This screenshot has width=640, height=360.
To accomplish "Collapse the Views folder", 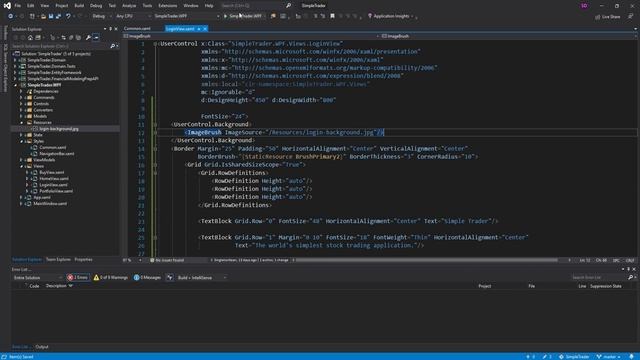I will coord(21,166).
